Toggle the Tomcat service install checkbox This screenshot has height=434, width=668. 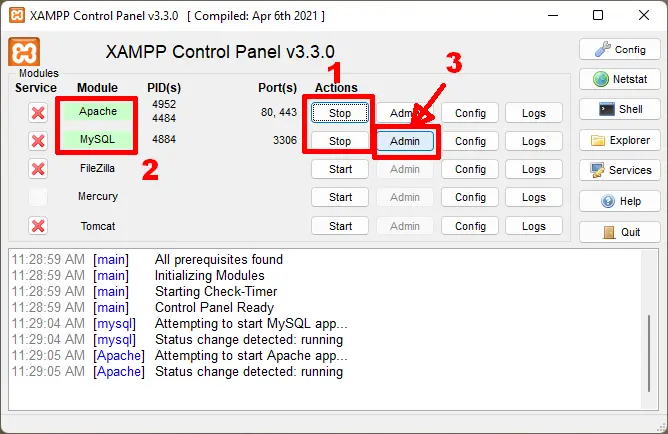(38, 226)
